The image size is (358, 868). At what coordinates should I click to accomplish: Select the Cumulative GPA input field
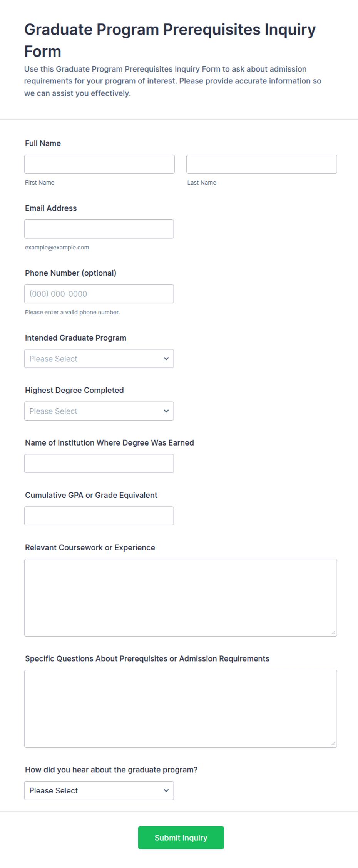(99, 516)
